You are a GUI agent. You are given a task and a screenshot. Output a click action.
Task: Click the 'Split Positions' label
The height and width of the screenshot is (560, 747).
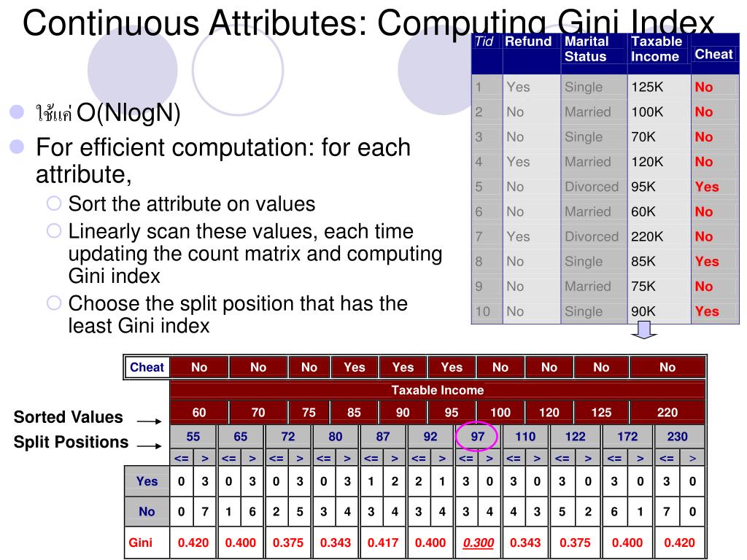click(x=71, y=443)
